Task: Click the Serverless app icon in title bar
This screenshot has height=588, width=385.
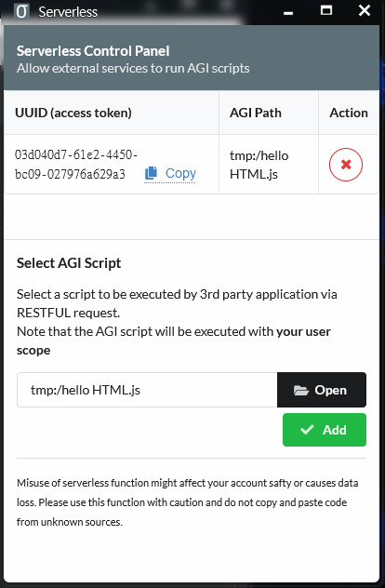Action: point(21,11)
